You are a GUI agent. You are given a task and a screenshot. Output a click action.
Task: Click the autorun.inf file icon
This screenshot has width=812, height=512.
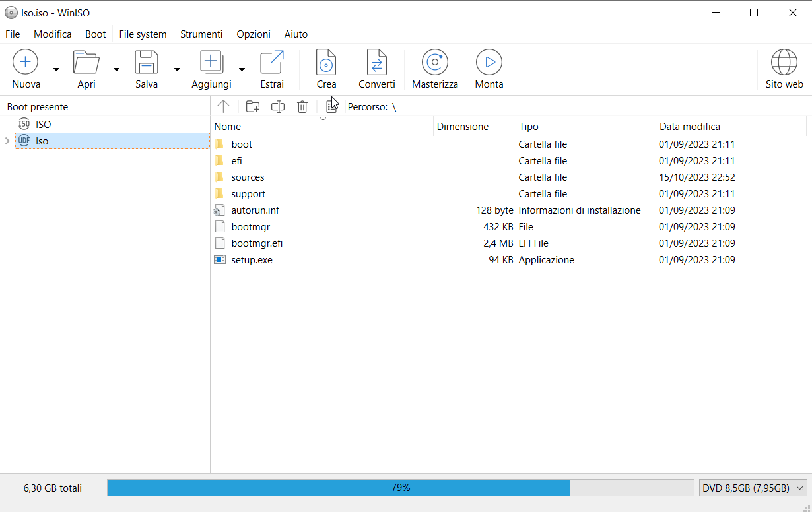click(x=220, y=210)
